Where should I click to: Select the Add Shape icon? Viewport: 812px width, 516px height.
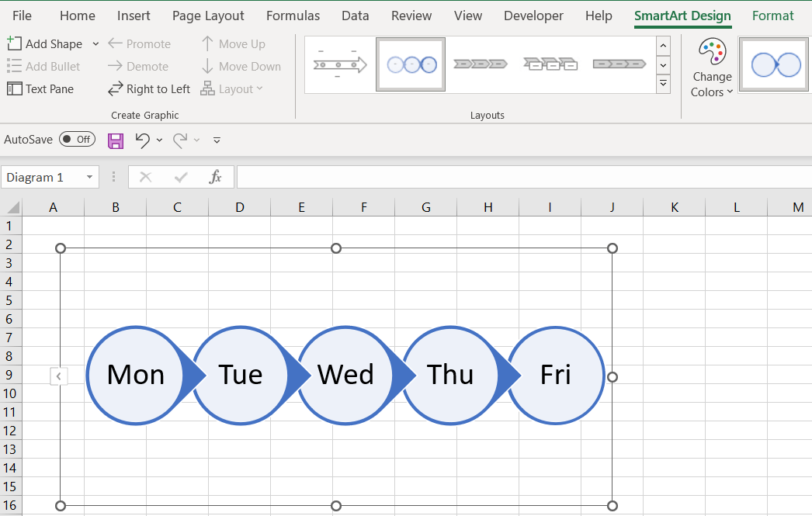[13, 43]
